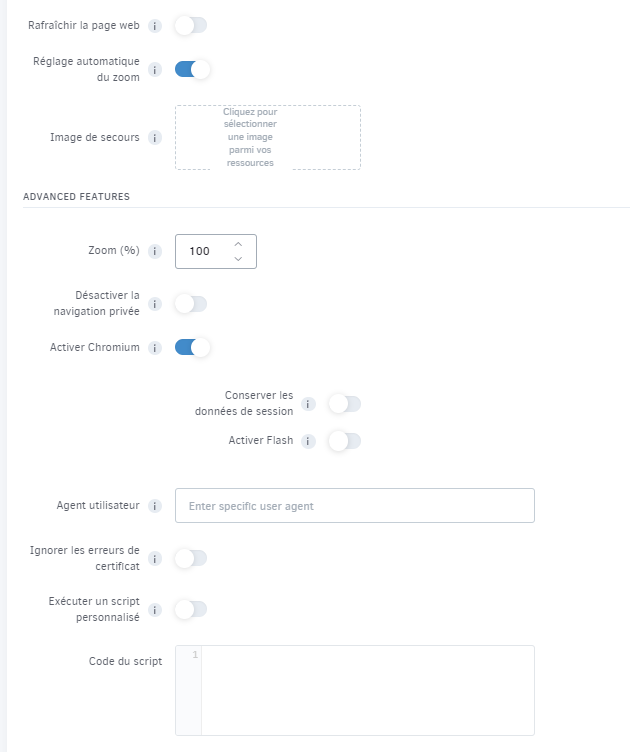The width and height of the screenshot is (630, 752).
Task: Open info icon for Ignorer les erreurs de certificat
Action: 154,559
